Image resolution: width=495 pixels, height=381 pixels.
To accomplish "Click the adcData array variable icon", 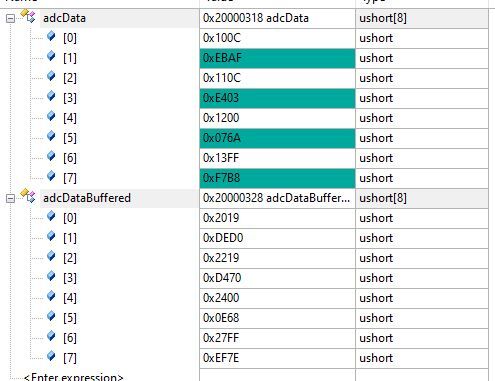I will point(28,16).
